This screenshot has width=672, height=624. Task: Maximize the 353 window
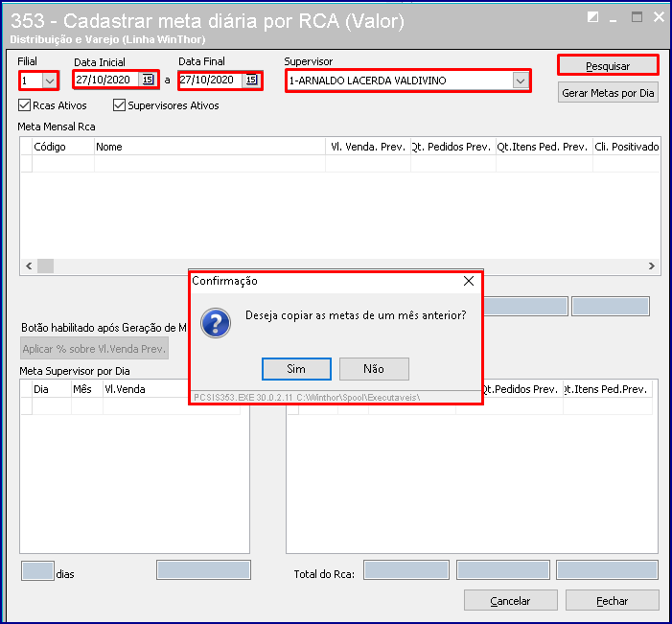coord(637,17)
